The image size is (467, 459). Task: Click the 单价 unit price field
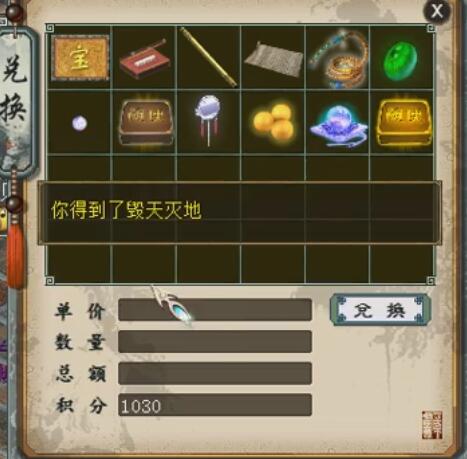[x=215, y=310]
